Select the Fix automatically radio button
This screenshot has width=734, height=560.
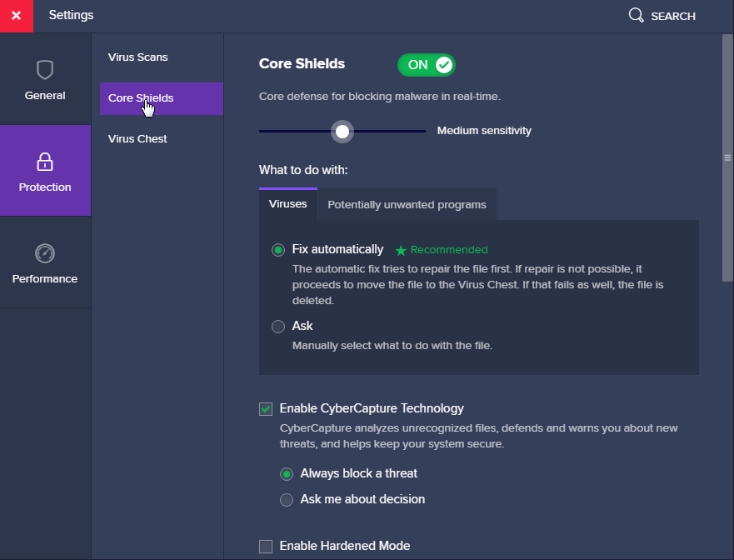click(x=278, y=250)
